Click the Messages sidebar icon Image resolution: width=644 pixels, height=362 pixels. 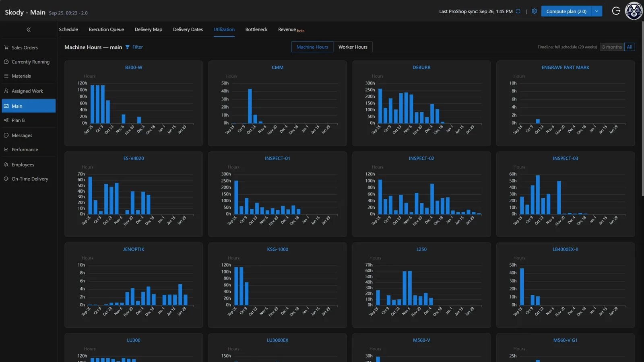click(x=6, y=136)
